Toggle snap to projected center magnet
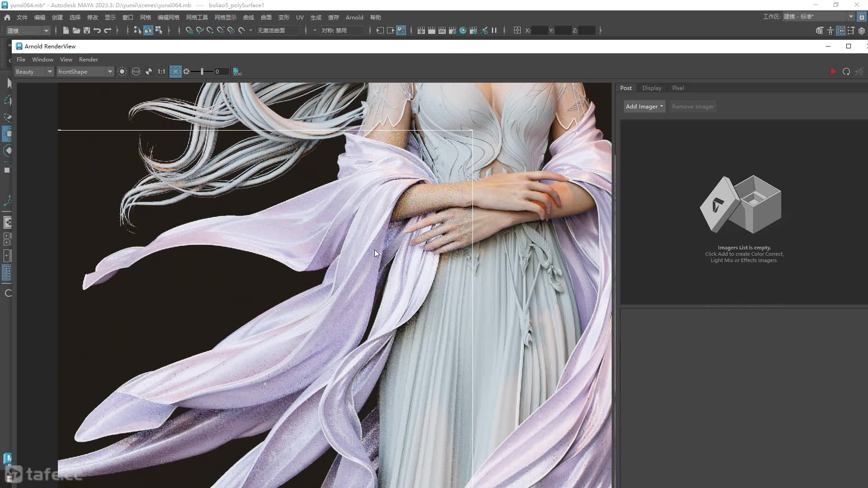The width and height of the screenshot is (868, 488). (220, 30)
